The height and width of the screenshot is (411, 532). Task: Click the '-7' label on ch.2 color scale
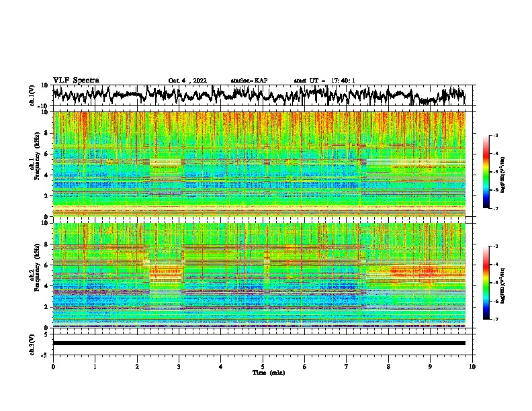(x=495, y=319)
